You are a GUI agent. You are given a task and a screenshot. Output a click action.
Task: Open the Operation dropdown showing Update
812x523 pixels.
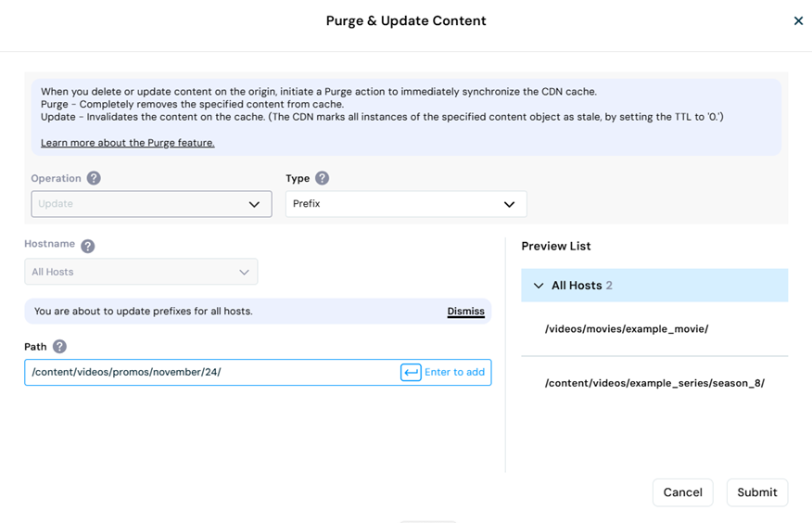[151, 204]
